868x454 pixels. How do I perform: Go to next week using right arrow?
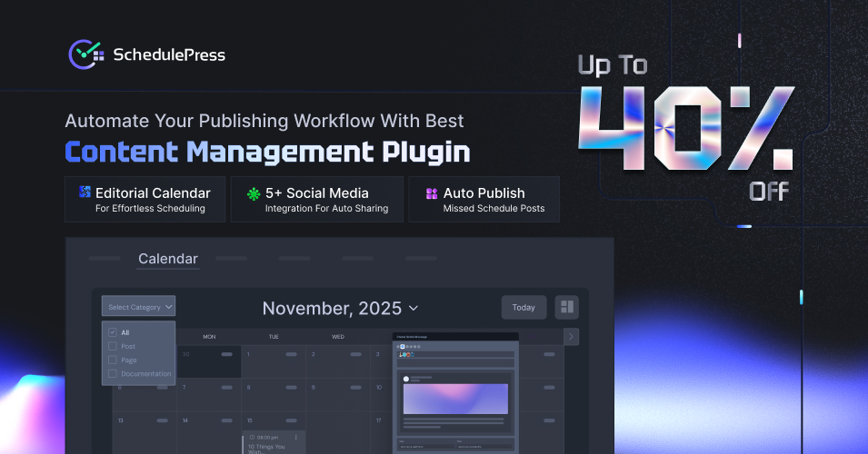(571, 337)
